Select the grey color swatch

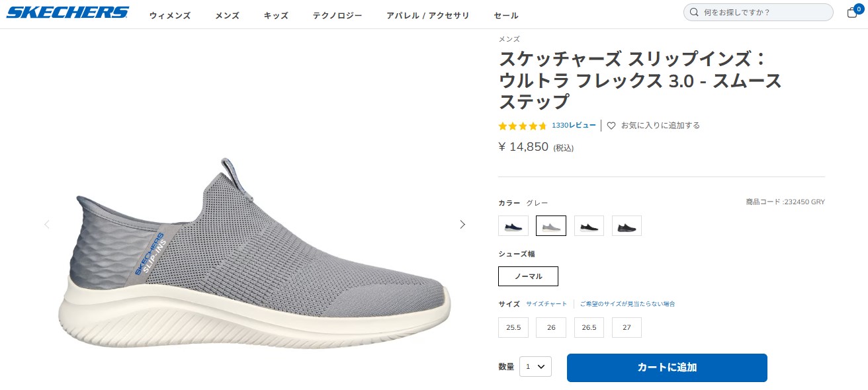point(551,225)
